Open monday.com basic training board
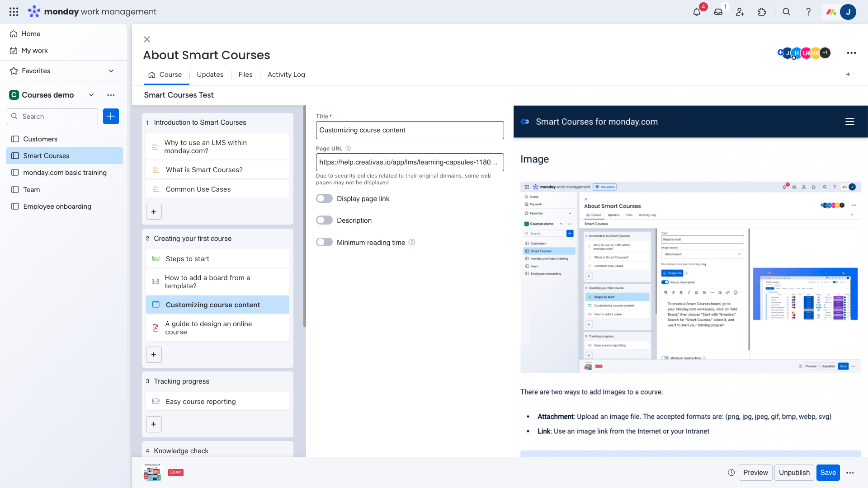 [64, 173]
